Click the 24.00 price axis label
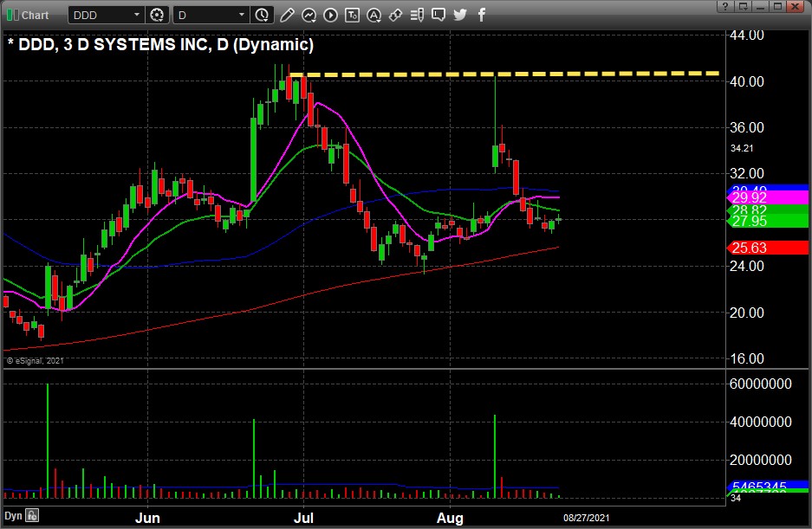The image size is (812, 529). coord(747,266)
